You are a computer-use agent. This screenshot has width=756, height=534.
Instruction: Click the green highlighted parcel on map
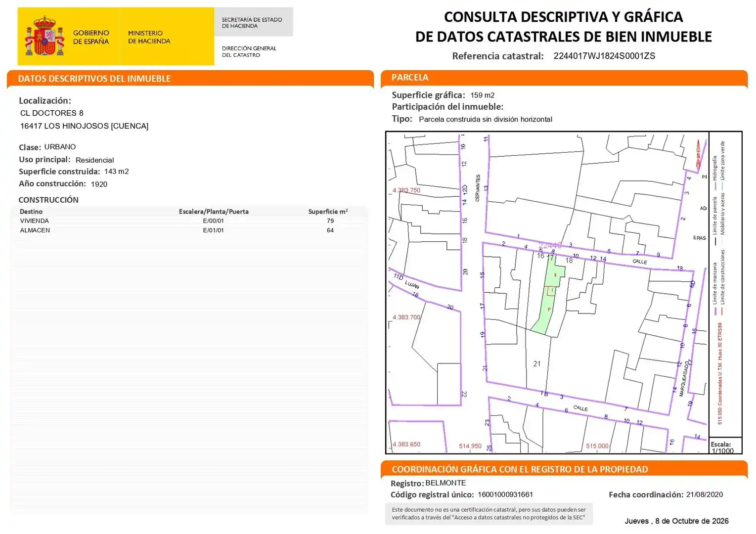click(549, 296)
